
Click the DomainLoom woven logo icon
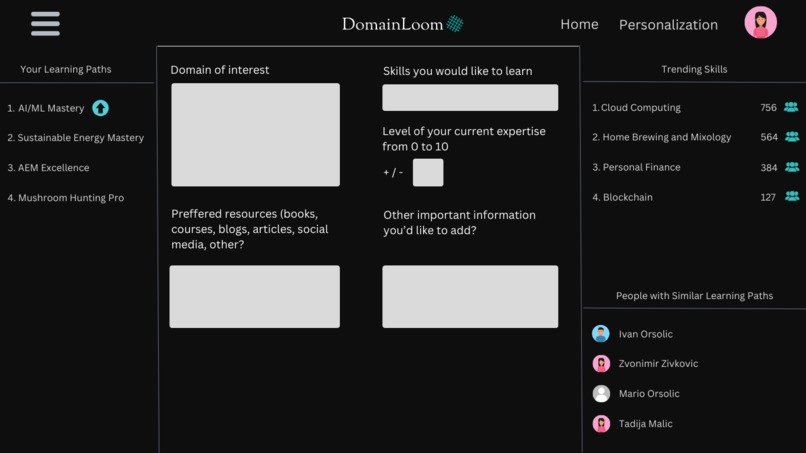[454, 24]
